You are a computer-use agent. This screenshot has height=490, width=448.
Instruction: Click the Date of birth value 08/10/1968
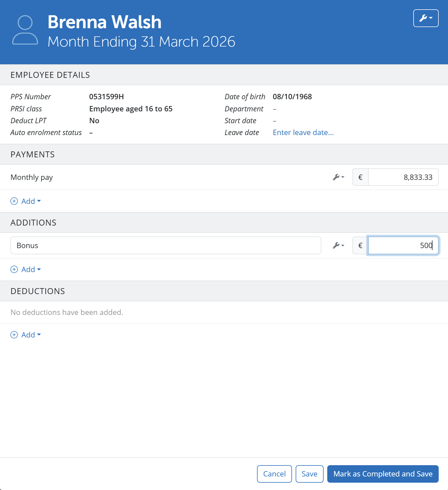pos(292,97)
